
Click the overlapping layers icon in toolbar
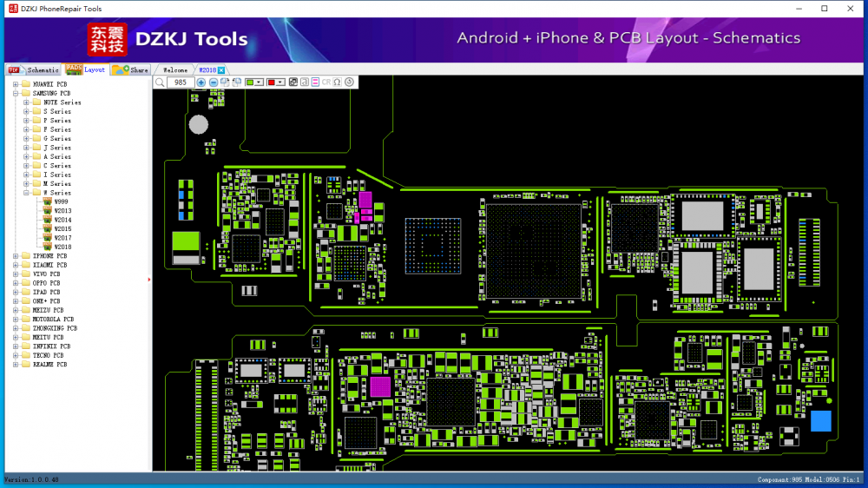(x=293, y=82)
